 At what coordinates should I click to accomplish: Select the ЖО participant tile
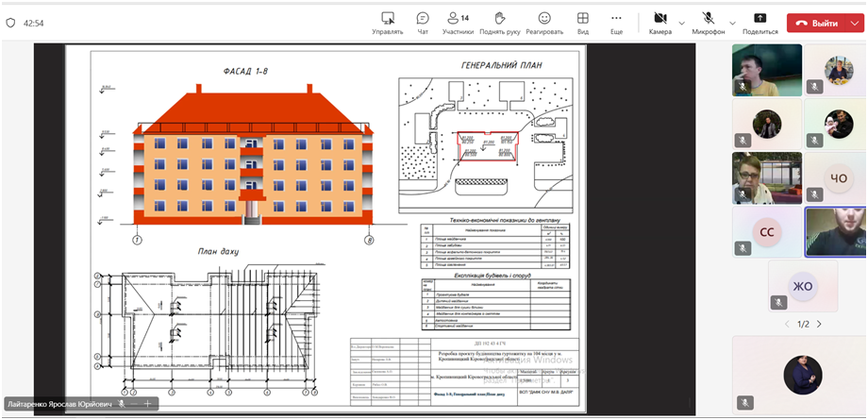tap(802, 286)
